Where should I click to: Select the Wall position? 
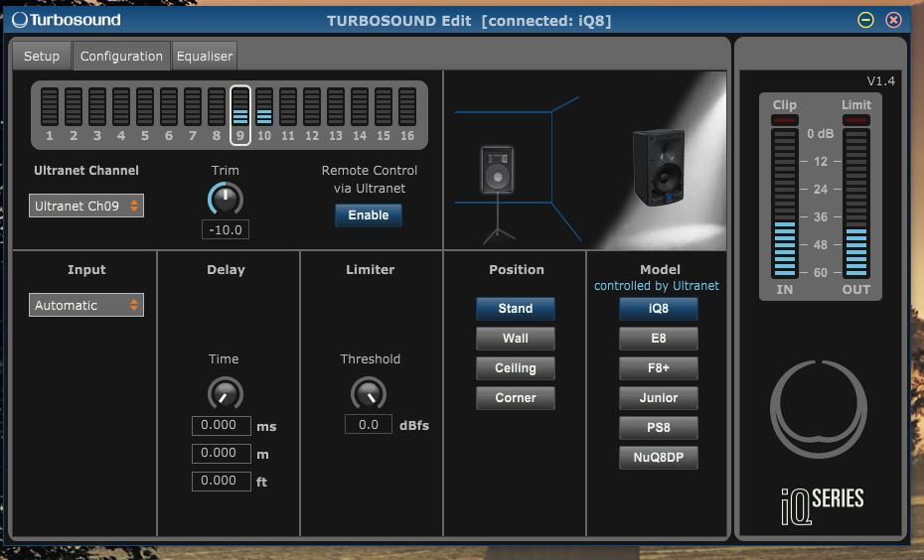[x=515, y=338]
